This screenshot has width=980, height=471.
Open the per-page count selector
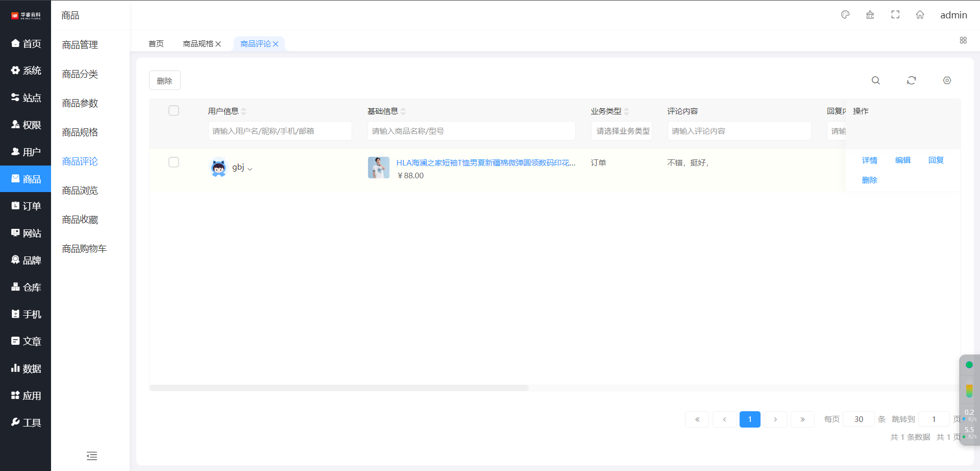(x=859, y=419)
